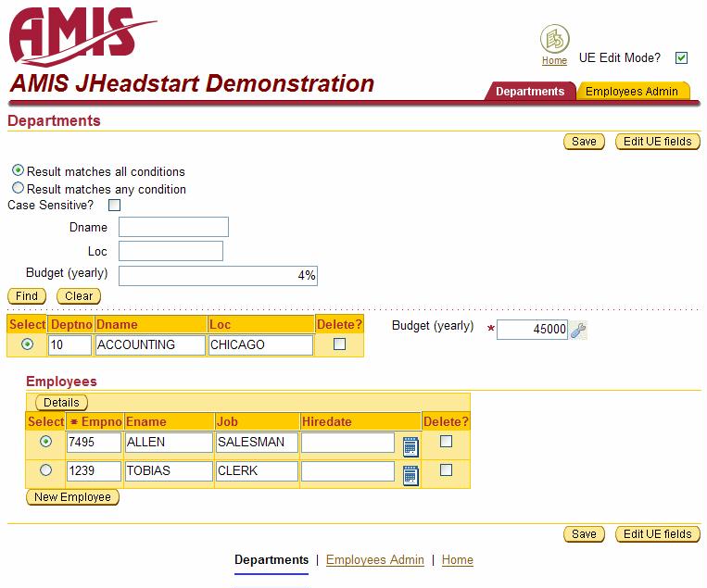Click the AMIS logo
This screenshot has width=707, height=588.
point(82,36)
